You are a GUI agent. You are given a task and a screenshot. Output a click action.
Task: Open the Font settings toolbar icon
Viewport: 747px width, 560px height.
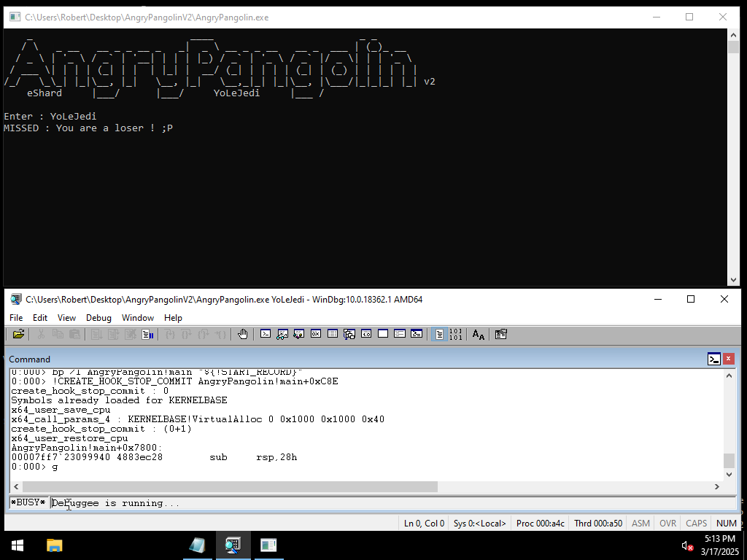[478, 334]
